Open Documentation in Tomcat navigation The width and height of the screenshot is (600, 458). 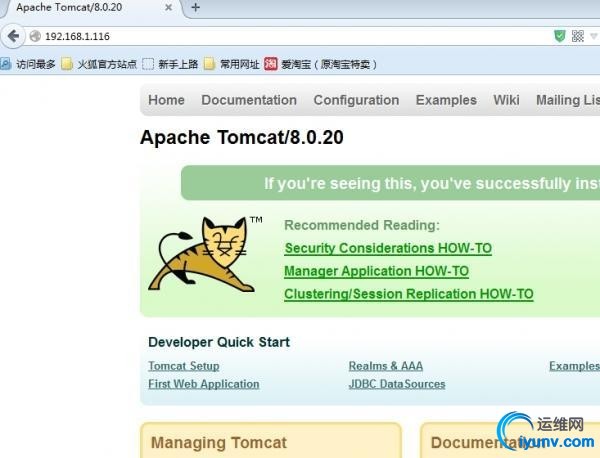(x=249, y=100)
